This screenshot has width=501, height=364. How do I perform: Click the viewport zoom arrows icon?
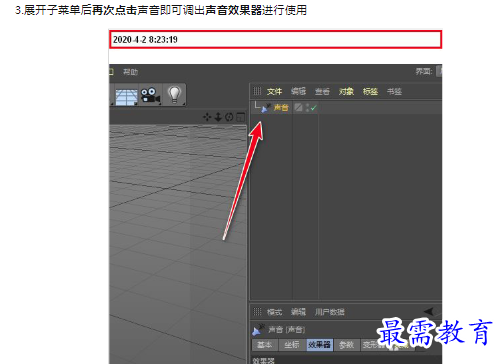[218, 117]
